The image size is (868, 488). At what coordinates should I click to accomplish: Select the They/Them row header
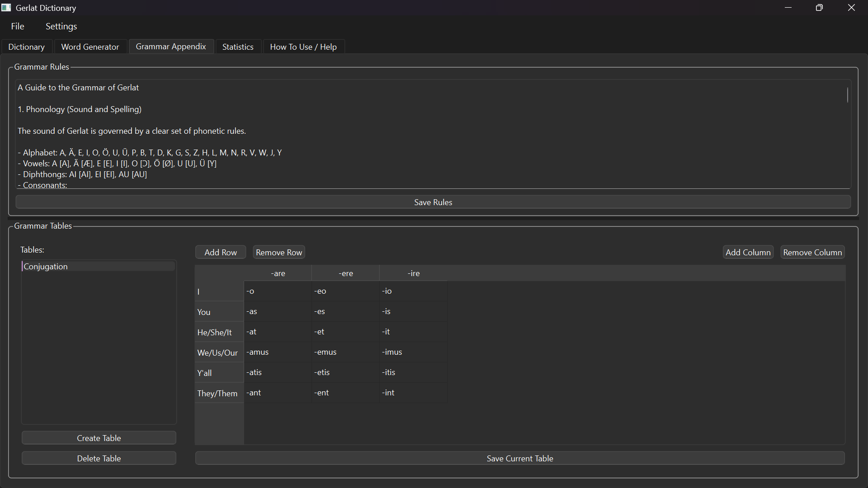click(x=217, y=393)
